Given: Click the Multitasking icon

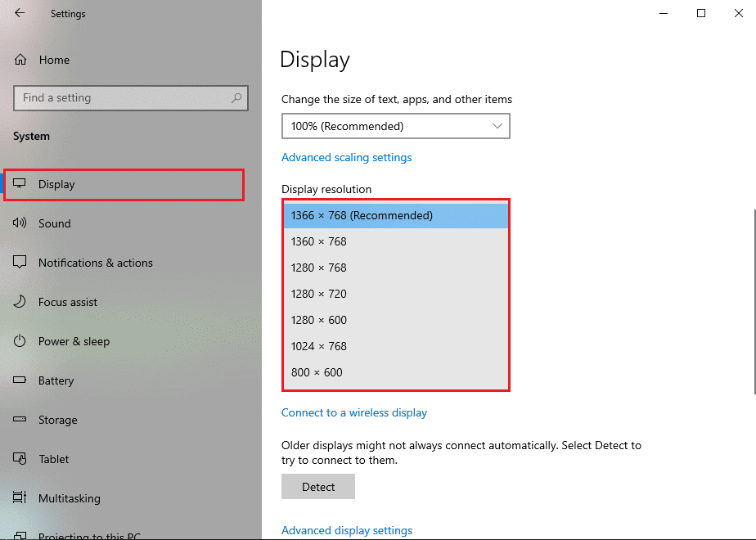Looking at the screenshot, I should [x=19, y=498].
